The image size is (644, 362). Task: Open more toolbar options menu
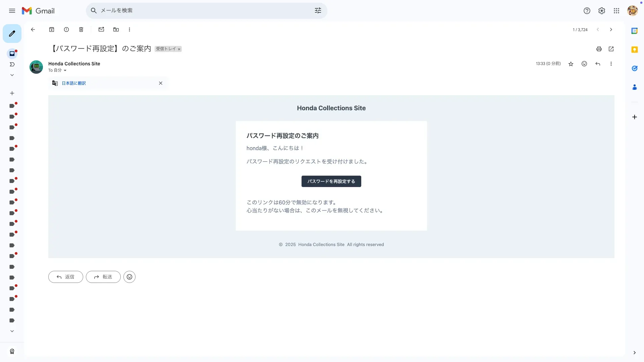pos(129,29)
